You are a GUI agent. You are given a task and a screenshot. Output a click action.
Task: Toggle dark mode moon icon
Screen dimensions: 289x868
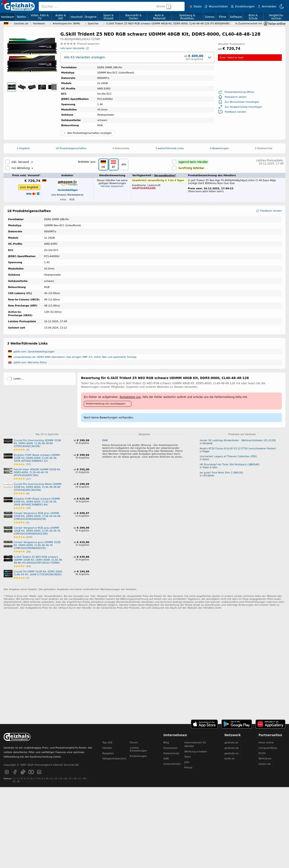(282, 6)
